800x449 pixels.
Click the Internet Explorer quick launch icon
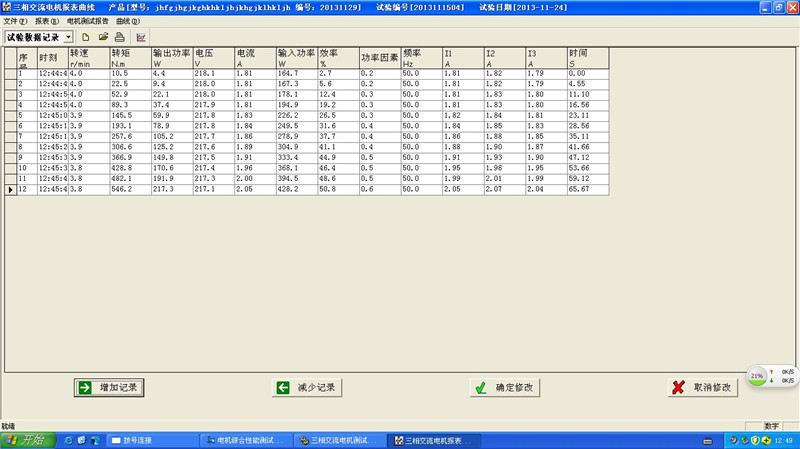67,440
